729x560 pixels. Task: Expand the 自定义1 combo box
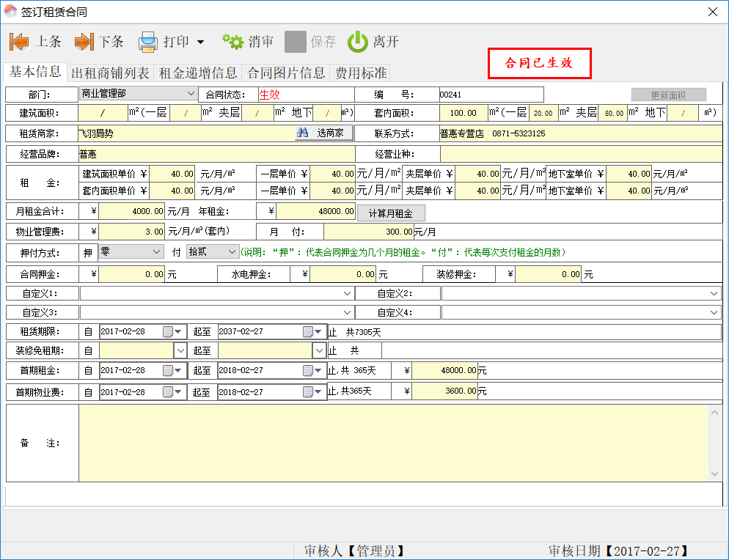tap(347, 293)
